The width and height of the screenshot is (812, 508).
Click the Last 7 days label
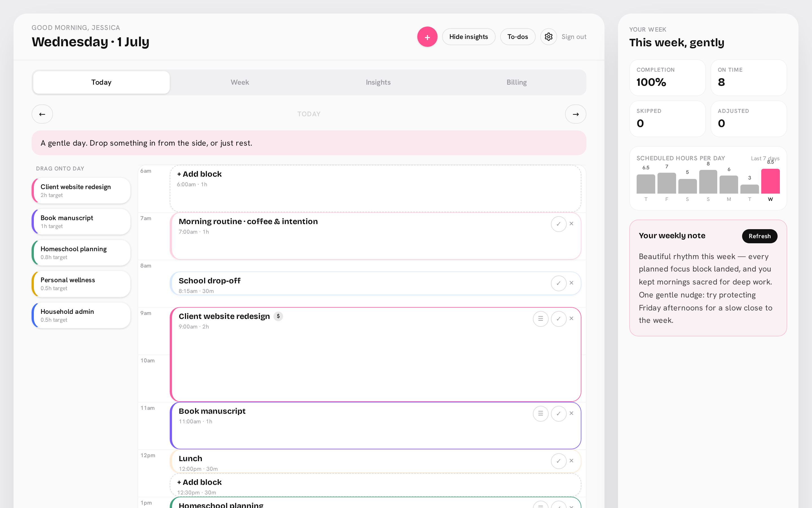[765, 158]
